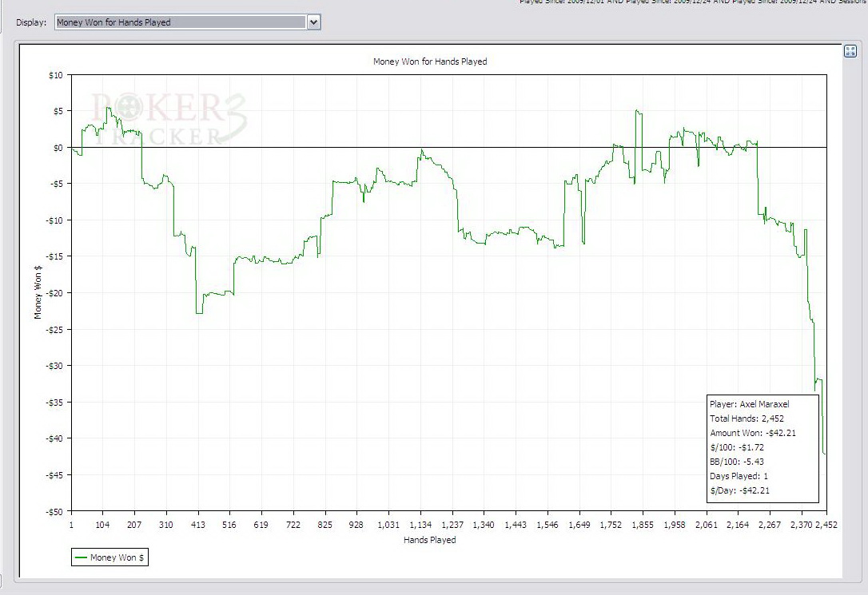
Task: Click the 2,452 tick label on x-axis
Action: point(826,525)
